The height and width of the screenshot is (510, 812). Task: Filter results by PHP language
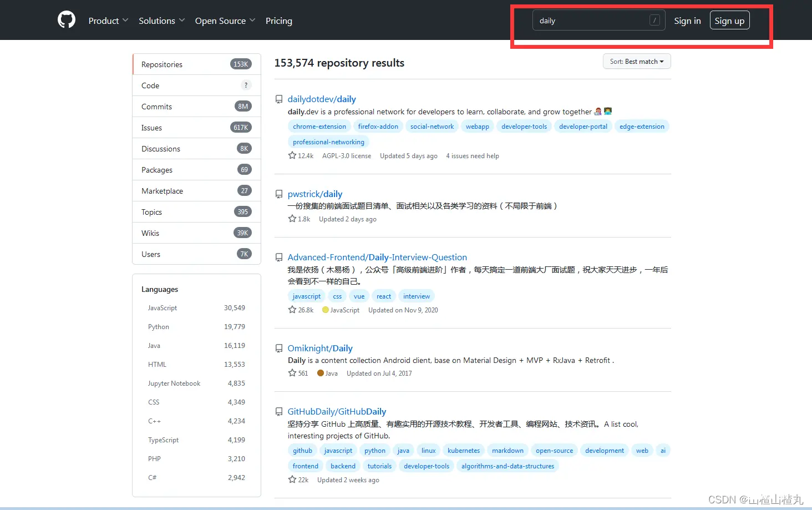point(196,459)
